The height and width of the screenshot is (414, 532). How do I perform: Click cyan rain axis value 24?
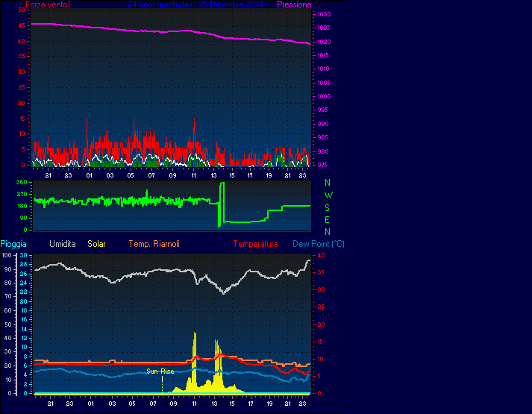[23, 283]
